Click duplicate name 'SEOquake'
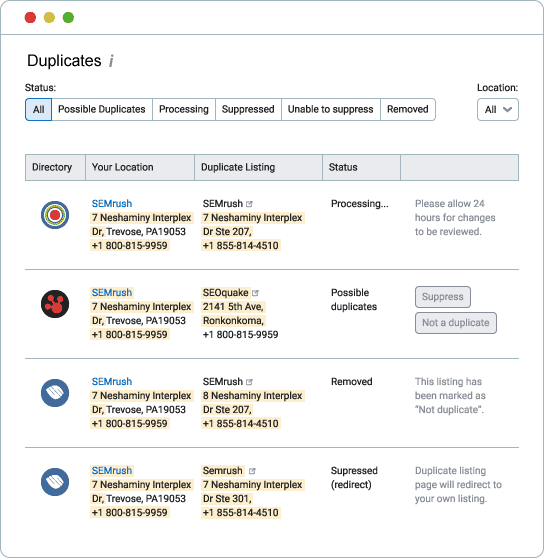This screenshot has height=558, width=544. 225,293
